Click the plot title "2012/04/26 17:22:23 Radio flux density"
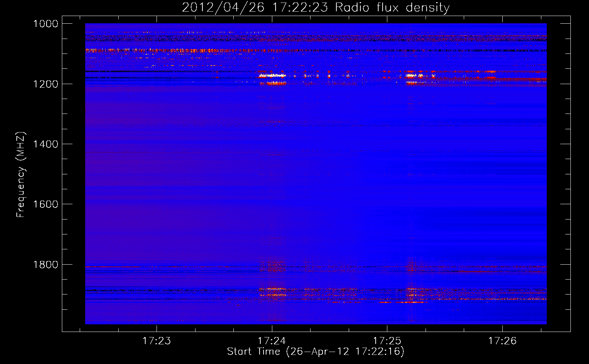The image size is (589, 364). [x=316, y=7]
